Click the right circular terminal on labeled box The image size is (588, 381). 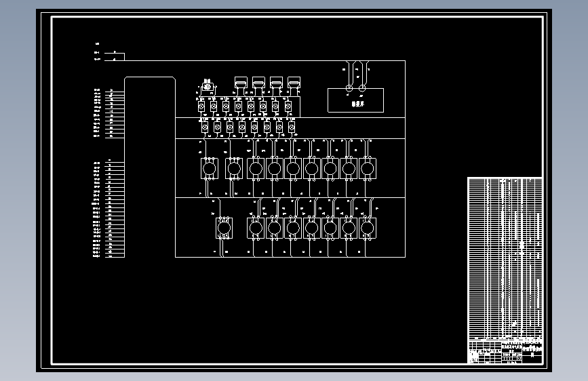click(362, 88)
